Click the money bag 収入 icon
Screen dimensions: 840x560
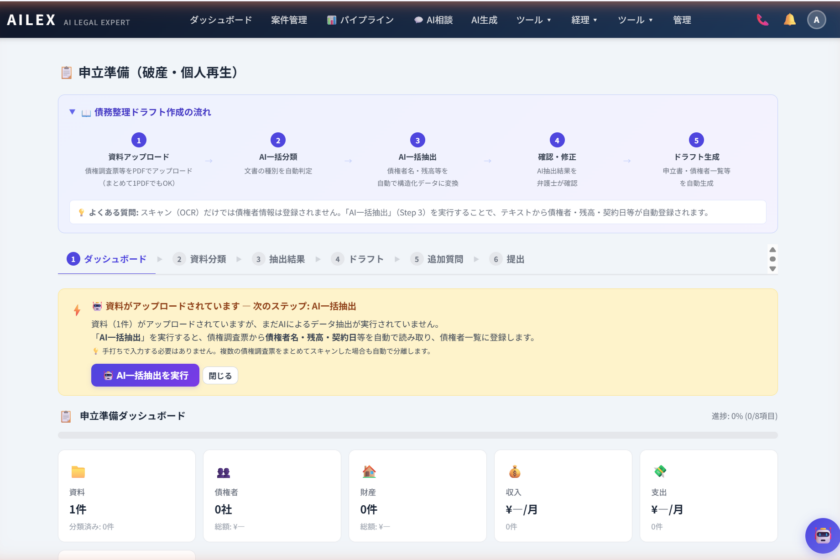[x=514, y=472]
